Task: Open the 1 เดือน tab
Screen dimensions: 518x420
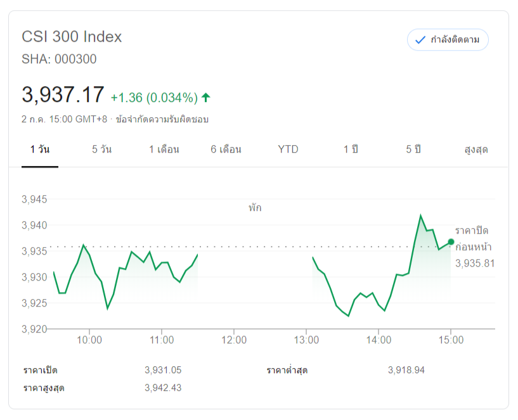Action: click(x=164, y=150)
